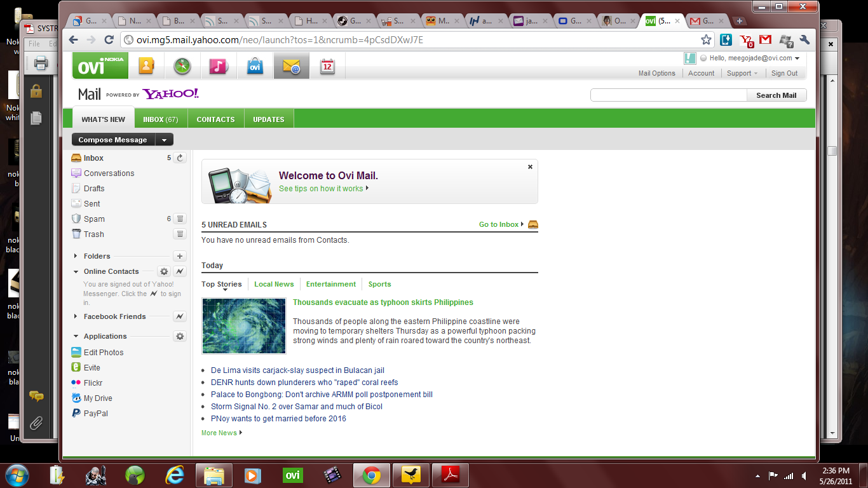Image resolution: width=868 pixels, height=488 pixels.
Task: Open Edit Photos application
Action: pos(98,352)
